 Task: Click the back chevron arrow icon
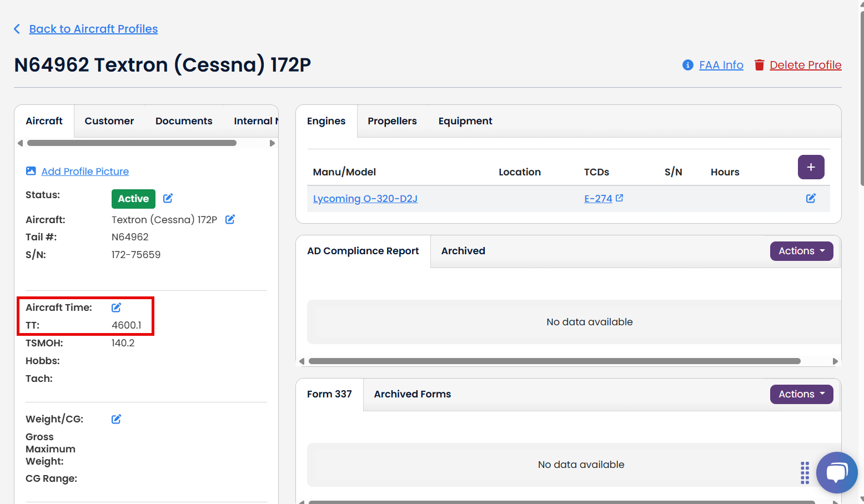[17, 29]
